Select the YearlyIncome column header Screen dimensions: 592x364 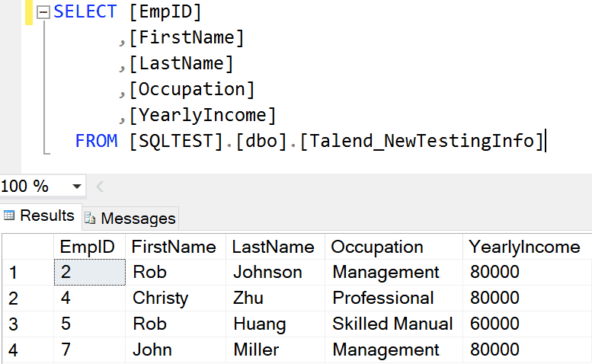click(524, 247)
